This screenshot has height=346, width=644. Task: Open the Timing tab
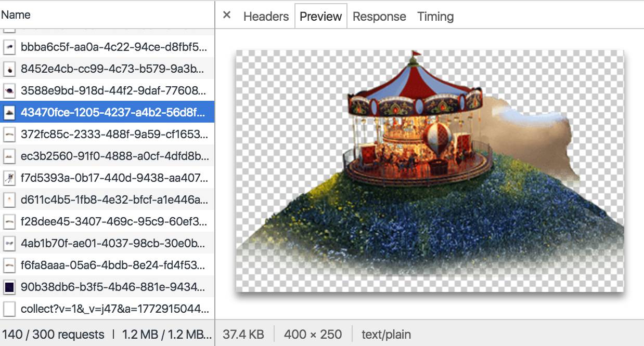pos(435,17)
